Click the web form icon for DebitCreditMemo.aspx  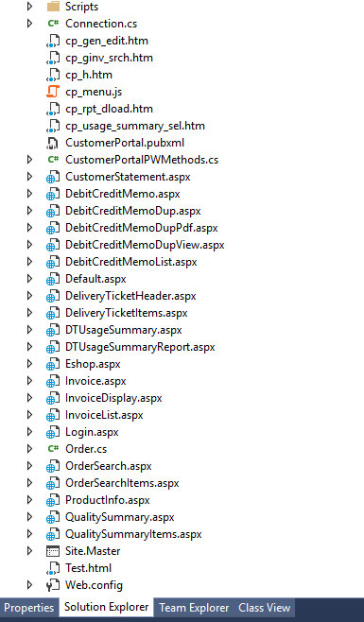click(x=53, y=194)
